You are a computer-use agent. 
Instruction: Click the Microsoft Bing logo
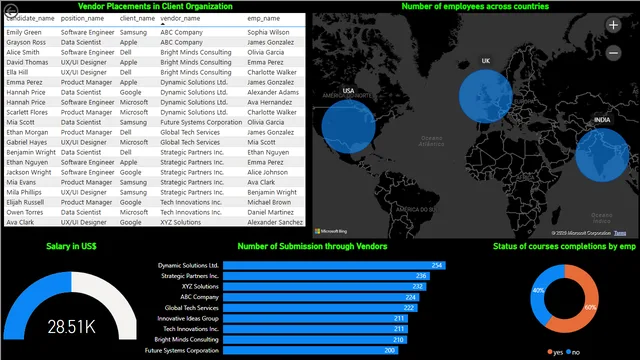tap(331, 231)
